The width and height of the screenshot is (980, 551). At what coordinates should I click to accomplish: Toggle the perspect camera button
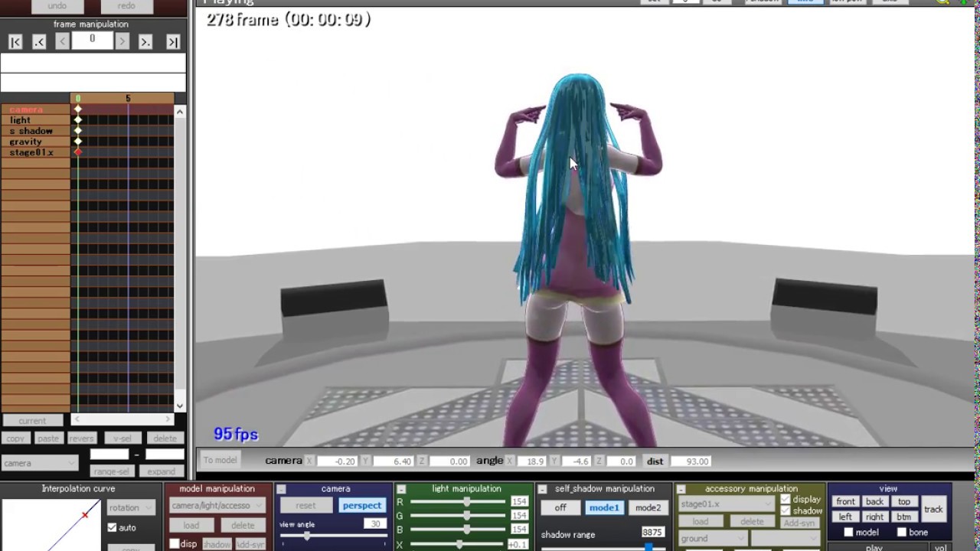point(362,505)
